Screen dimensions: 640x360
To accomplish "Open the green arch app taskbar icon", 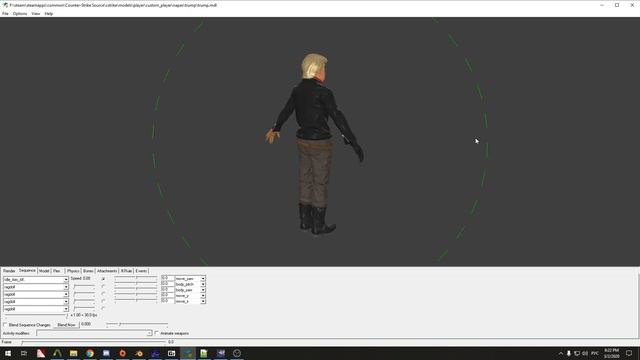I will coord(57,353).
